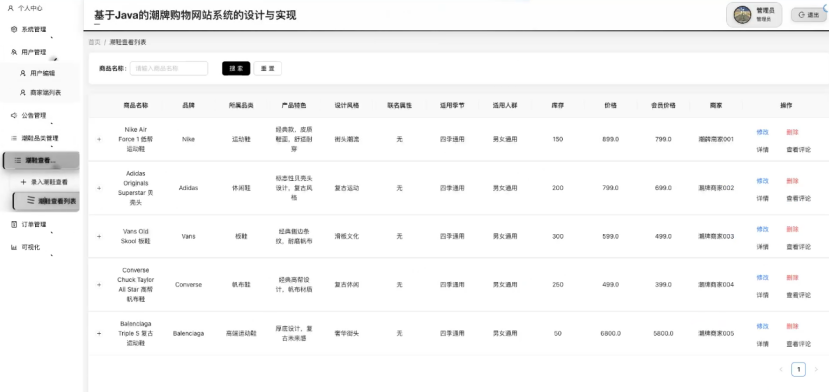Image resolution: width=829 pixels, height=392 pixels.
Task: Open 查看评论 for the Nike row
Action: tap(798, 150)
